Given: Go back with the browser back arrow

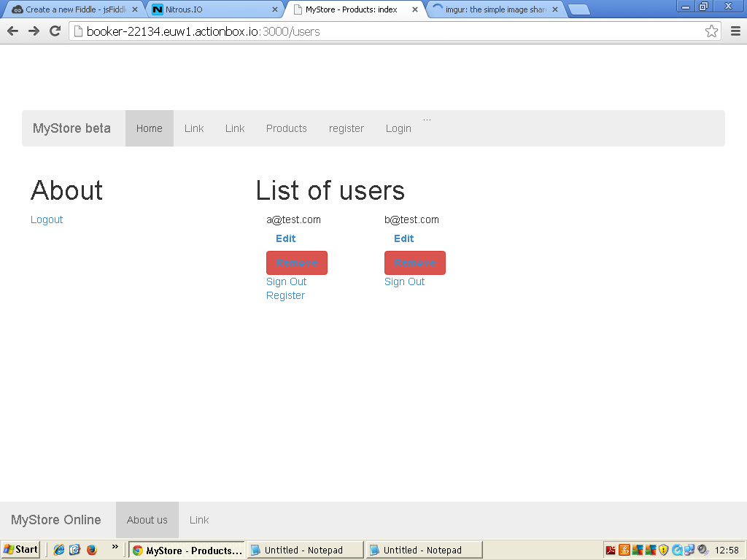Looking at the screenshot, I should 13,31.
